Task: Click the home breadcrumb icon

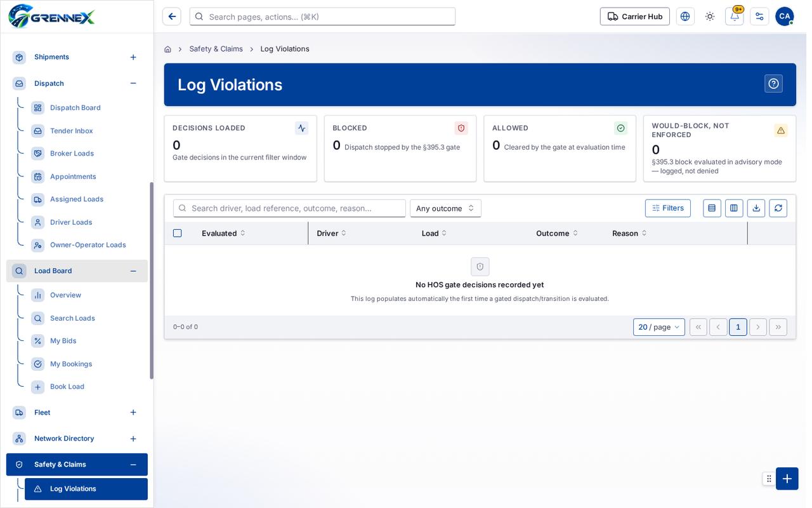Action: 167,49
